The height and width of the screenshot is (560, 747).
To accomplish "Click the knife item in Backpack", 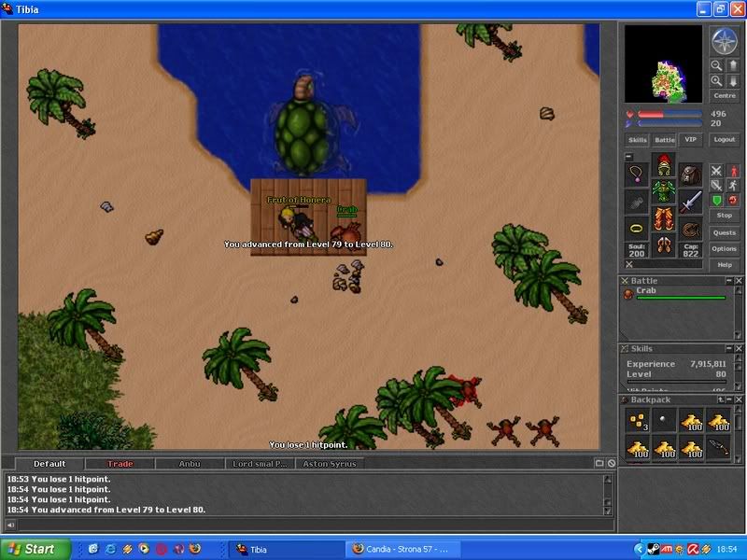I will point(718,448).
